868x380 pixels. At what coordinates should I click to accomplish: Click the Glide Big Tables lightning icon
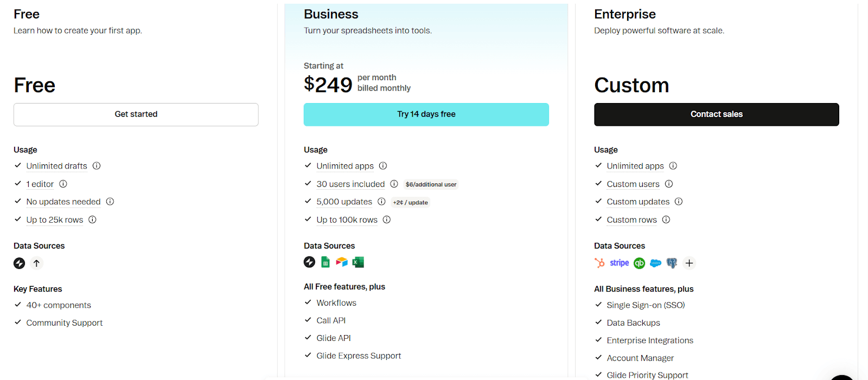coord(19,263)
